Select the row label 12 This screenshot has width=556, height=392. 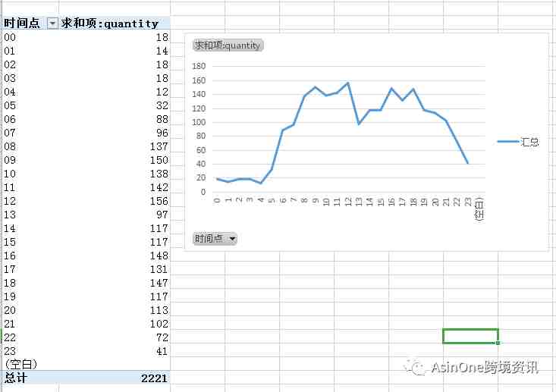[10, 201]
